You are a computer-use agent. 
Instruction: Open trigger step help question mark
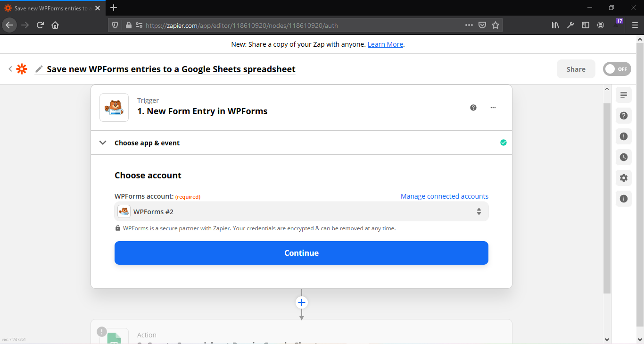[x=473, y=108]
